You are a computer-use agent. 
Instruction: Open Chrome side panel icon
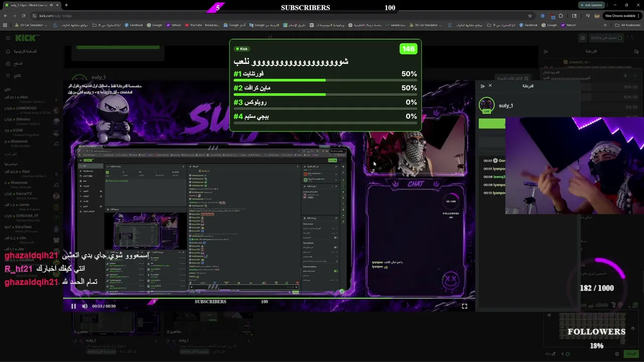(x=574, y=16)
